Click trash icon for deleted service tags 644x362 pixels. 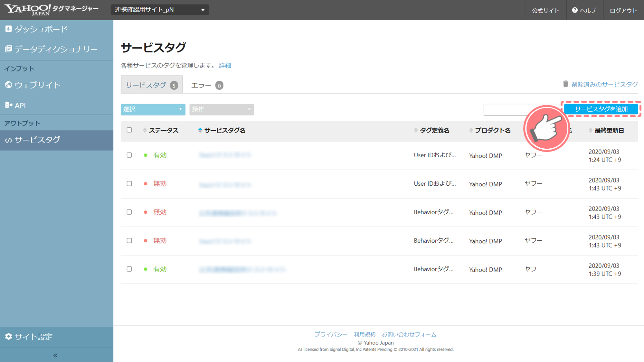(x=565, y=84)
